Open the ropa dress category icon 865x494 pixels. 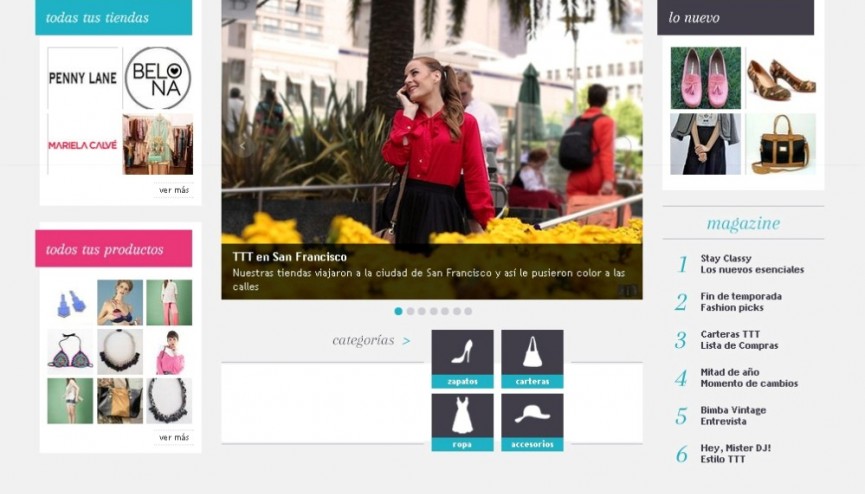(x=462, y=422)
